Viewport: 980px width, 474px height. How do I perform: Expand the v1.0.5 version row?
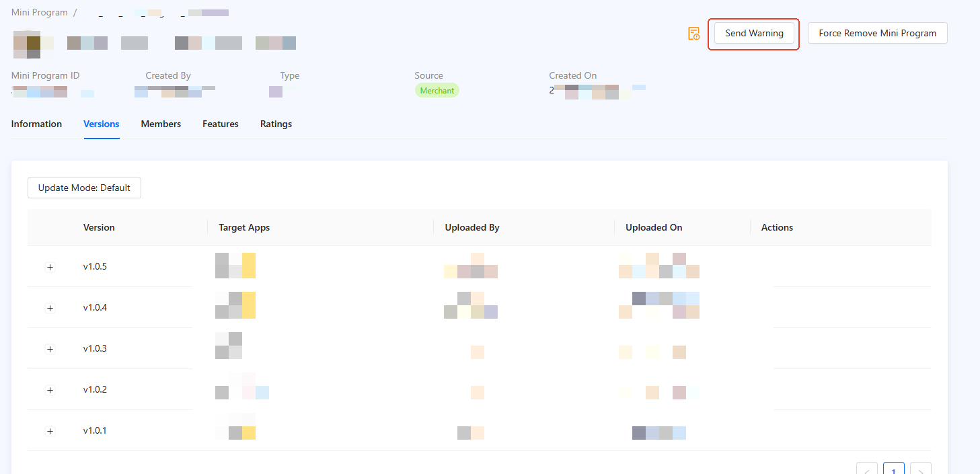(x=50, y=267)
